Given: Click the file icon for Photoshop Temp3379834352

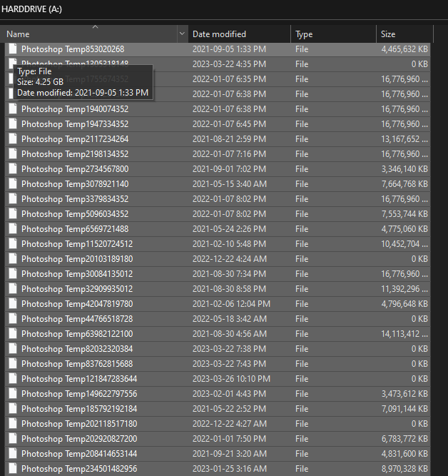Looking at the screenshot, I should point(13,199).
